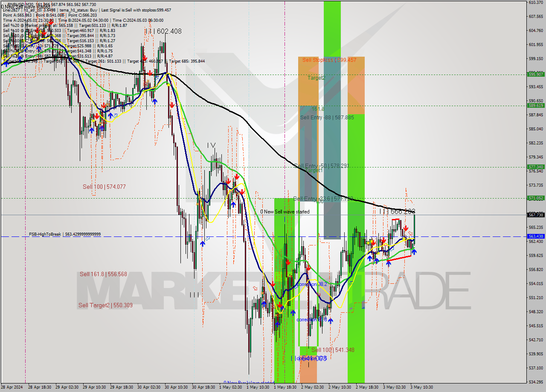Click the 3 May 02:30 time label
Viewport: 546px width, 392px height.
pos(395,387)
